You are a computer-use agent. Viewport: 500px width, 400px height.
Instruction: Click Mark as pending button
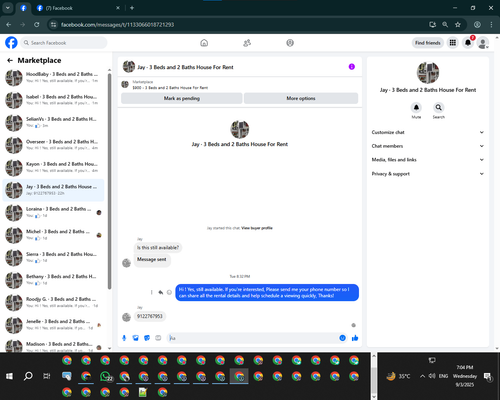tap(182, 98)
